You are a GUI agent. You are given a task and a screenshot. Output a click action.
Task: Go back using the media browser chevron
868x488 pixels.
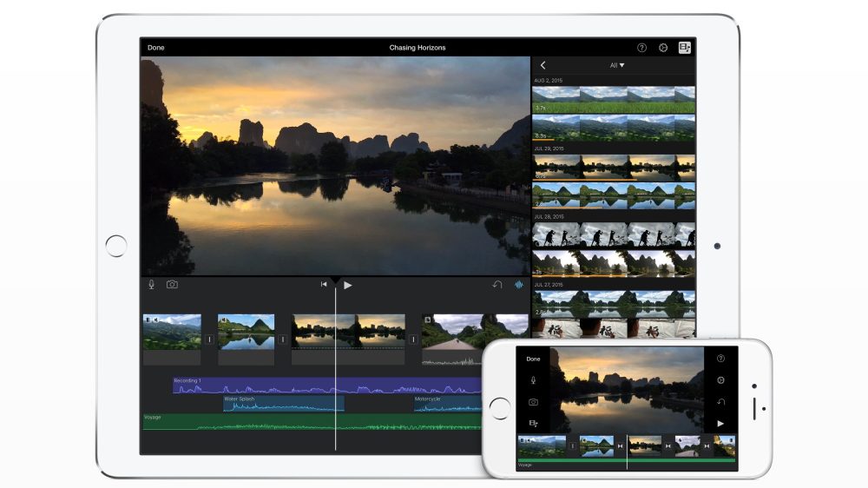[x=543, y=65]
